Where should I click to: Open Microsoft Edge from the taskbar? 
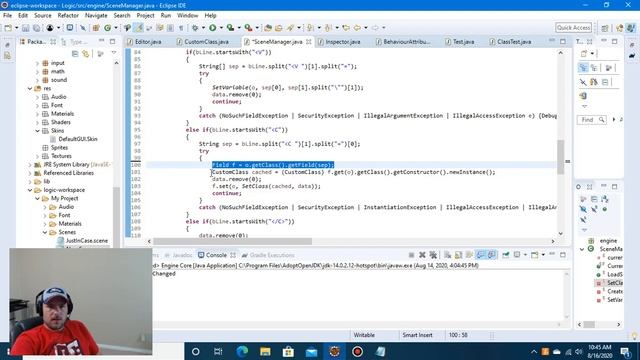[x=242, y=351]
